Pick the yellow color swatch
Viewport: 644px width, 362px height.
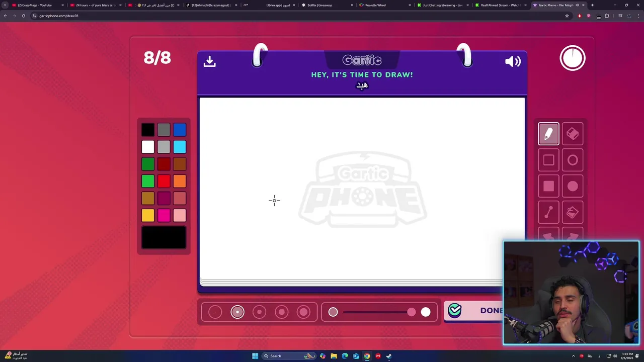pos(148,215)
